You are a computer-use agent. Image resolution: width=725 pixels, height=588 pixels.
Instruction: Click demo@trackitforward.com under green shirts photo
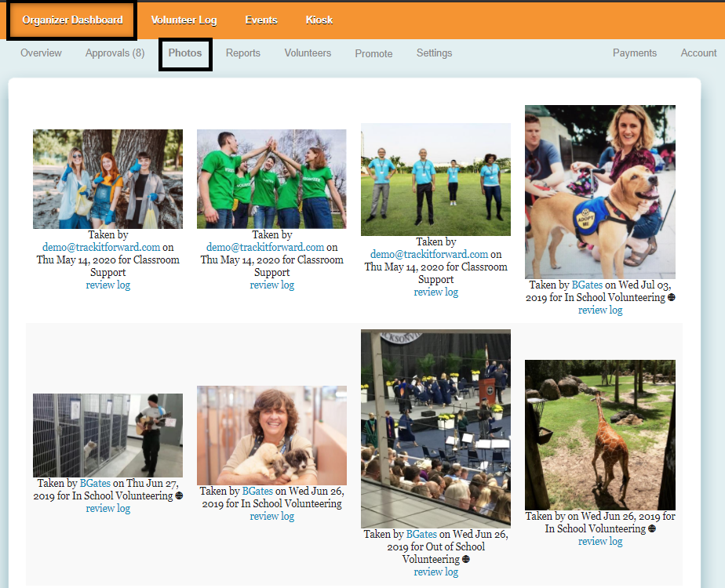(265, 248)
